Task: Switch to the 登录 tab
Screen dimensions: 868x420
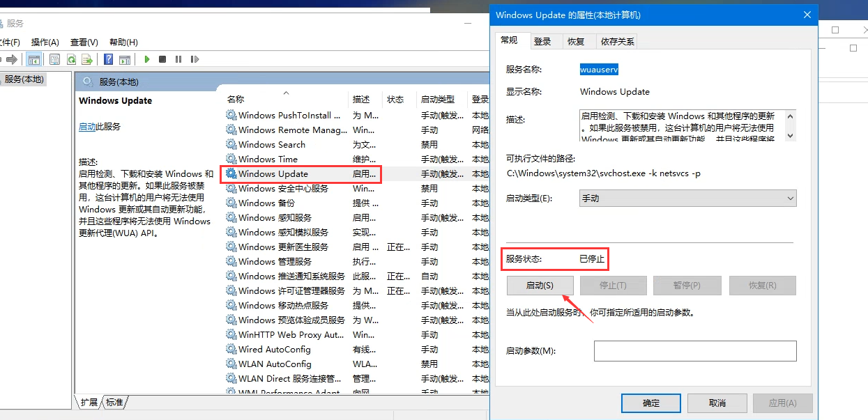Action: (542, 42)
